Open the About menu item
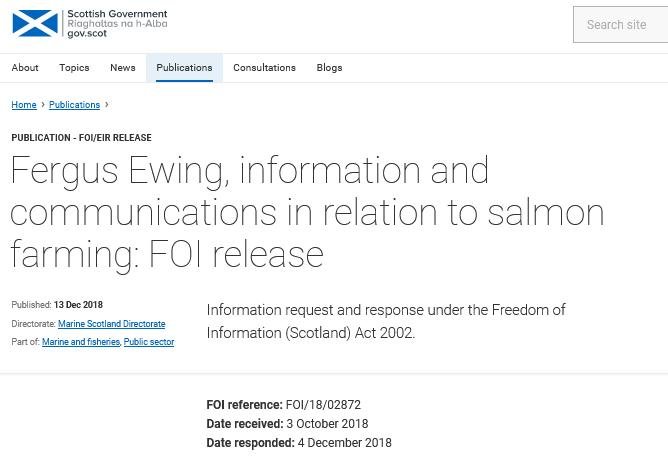 [25, 68]
